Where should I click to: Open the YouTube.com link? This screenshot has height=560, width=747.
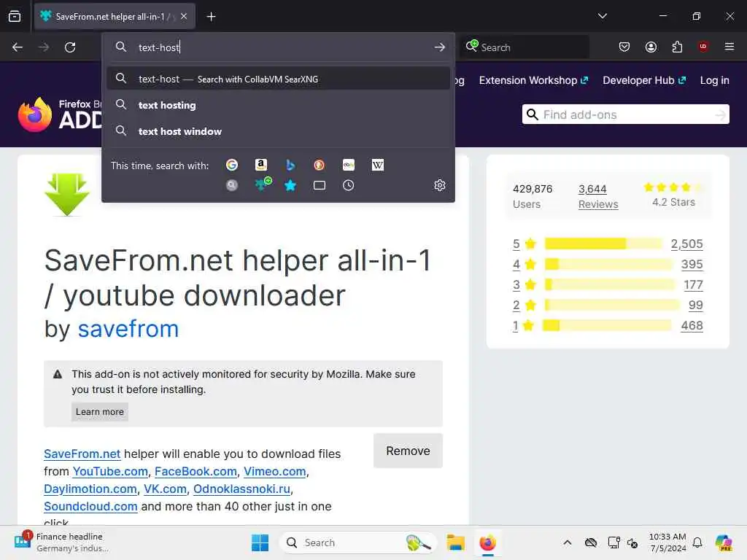point(110,472)
